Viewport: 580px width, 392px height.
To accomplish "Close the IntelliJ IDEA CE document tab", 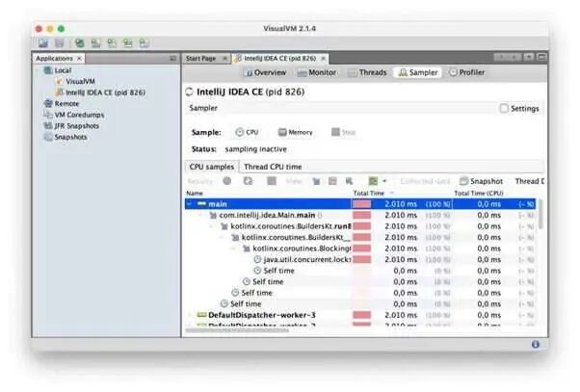I will tap(323, 59).
